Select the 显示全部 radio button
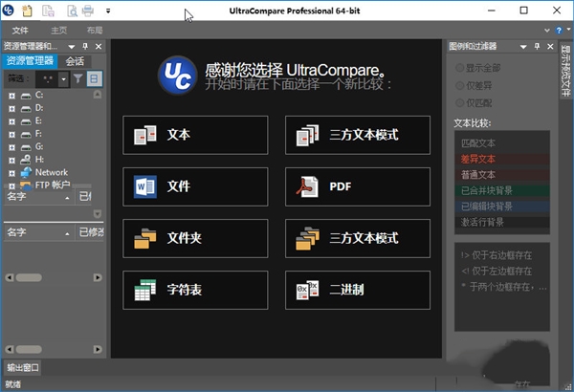The width and height of the screenshot is (574, 392). (x=459, y=68)
